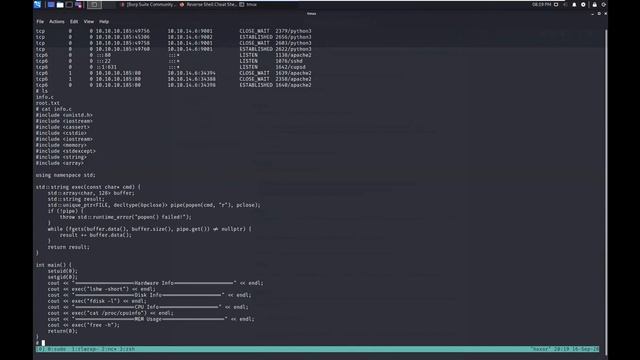This screenshot has height=360, width=640.
Task: Click the logout icon at panel end
Action: 603,4
